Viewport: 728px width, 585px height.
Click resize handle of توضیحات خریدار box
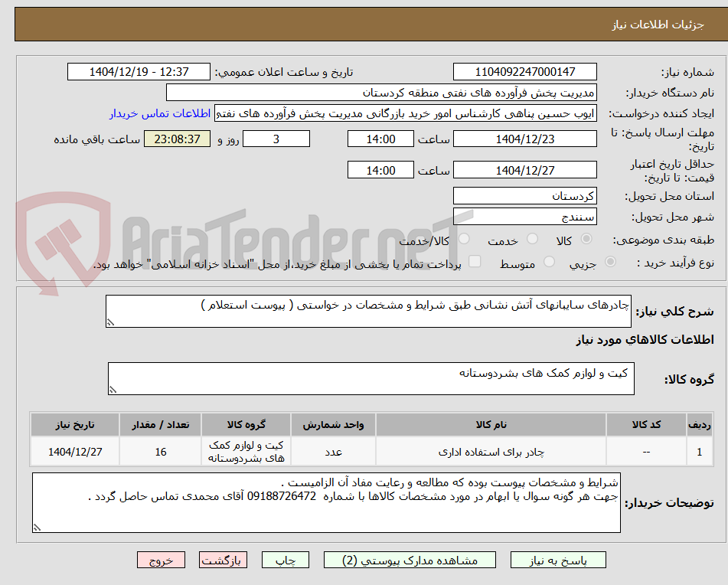coord(37,528)
